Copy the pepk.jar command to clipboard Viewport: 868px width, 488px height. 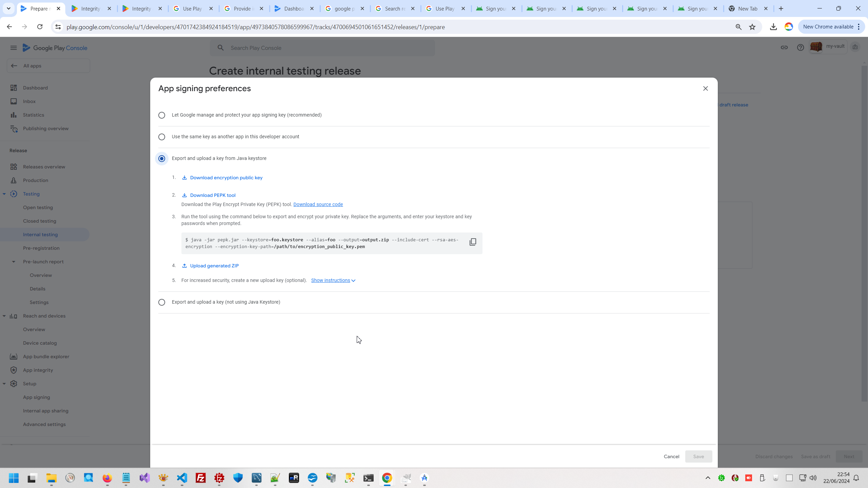click(473, 242)
